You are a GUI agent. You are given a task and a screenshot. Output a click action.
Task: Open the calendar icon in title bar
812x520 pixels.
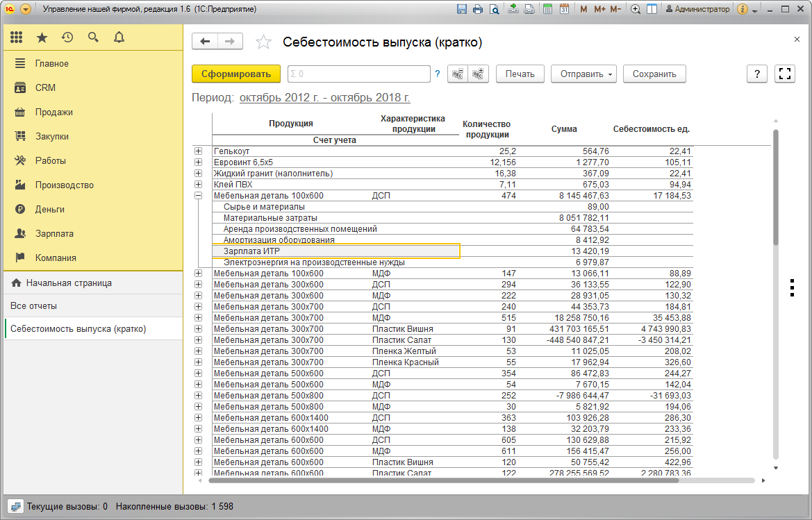(x=564, y=9)
